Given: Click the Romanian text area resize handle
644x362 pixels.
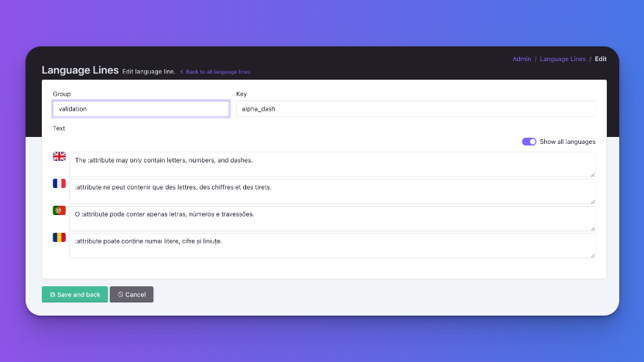Looking at the screenshot, I should [x=592, y=255].
